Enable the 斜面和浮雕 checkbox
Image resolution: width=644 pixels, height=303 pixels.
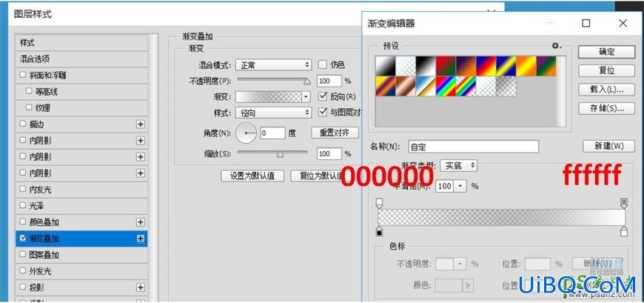[23, 76]
